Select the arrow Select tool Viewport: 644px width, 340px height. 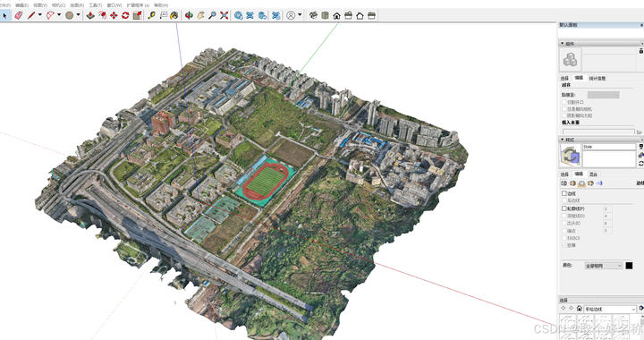pyautogui.click(x=5, y=15)
